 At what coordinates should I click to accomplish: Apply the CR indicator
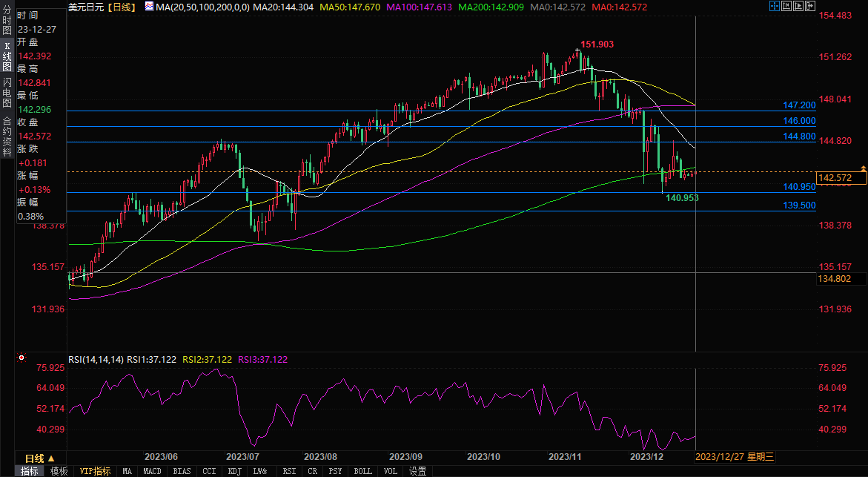tap(312, 471)
